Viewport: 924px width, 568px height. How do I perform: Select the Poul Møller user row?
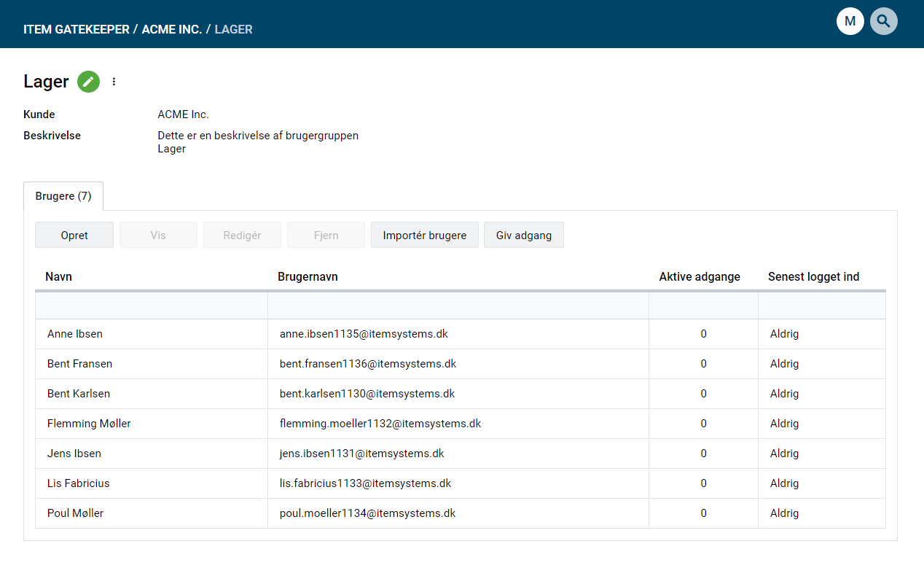(x=76, y=513)
